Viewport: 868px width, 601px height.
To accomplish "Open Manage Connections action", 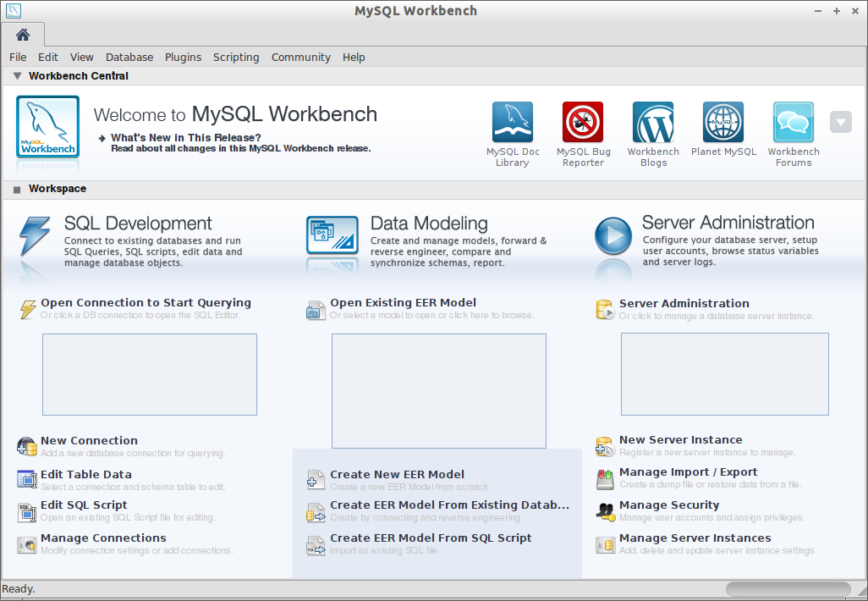I will pos(103,538).
